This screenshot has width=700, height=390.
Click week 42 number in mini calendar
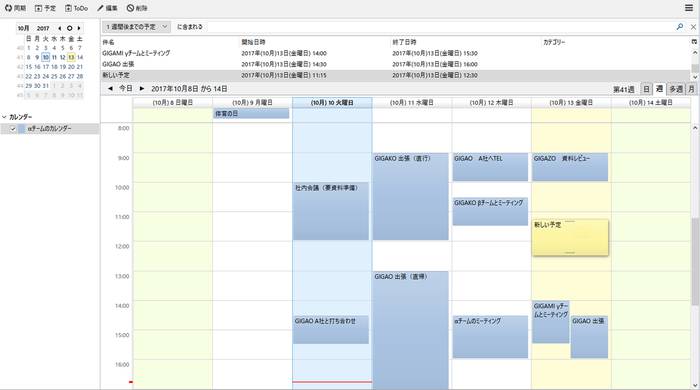tap(20, 67)
